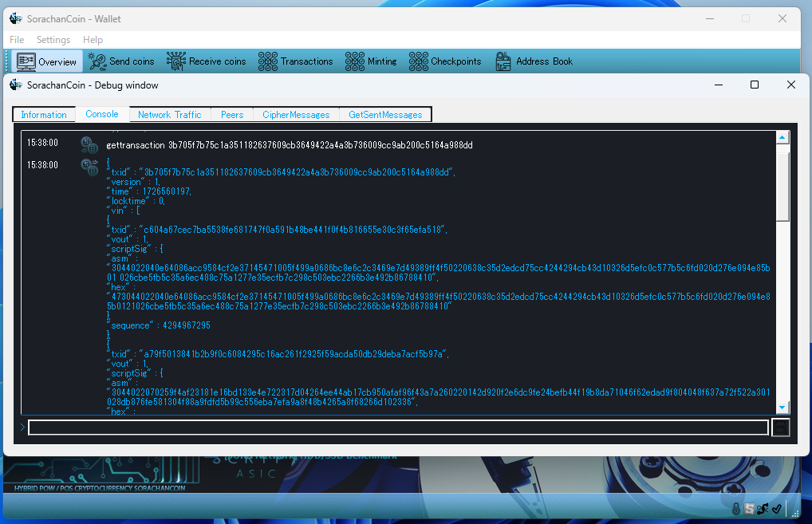Click the wallet lock status icon
This screenshot has height=524, width=812.
(737, 509)
